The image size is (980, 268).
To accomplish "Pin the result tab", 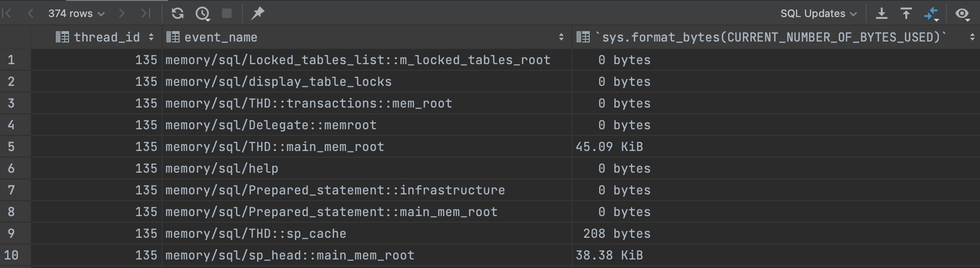I will (x=258, y=14).
